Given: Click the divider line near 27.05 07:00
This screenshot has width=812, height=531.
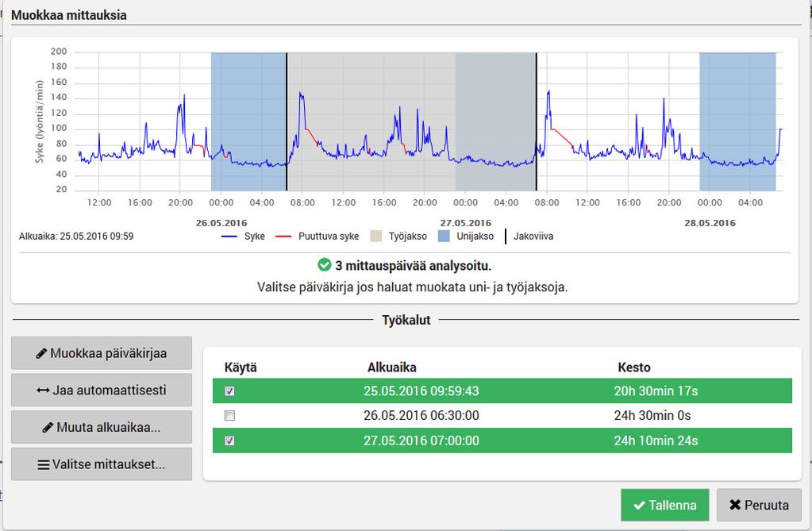Looking at the screenshot, I should coord(537,121).
